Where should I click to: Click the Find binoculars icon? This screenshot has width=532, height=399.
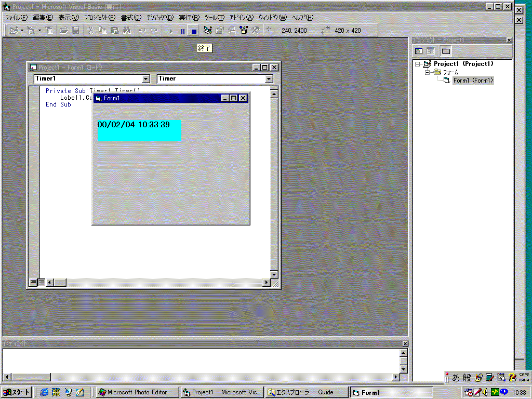tap(127, 31)
